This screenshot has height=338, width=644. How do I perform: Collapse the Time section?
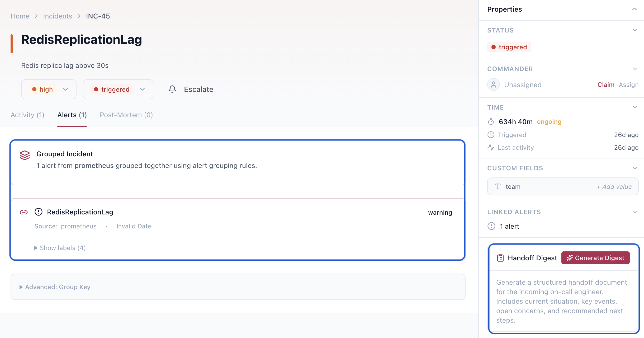click(x=635, y=107)
